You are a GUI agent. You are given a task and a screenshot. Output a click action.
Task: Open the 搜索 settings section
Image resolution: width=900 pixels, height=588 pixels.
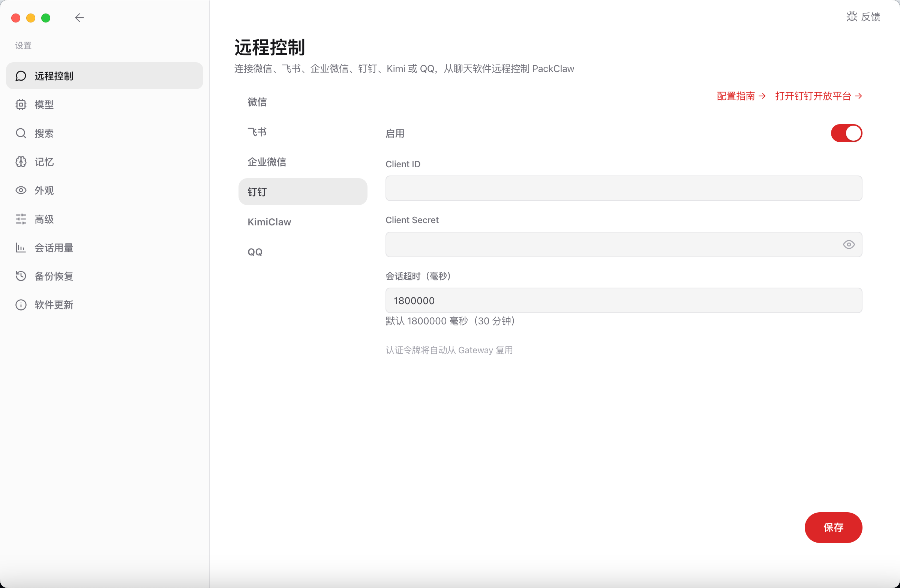click(104, 133)
